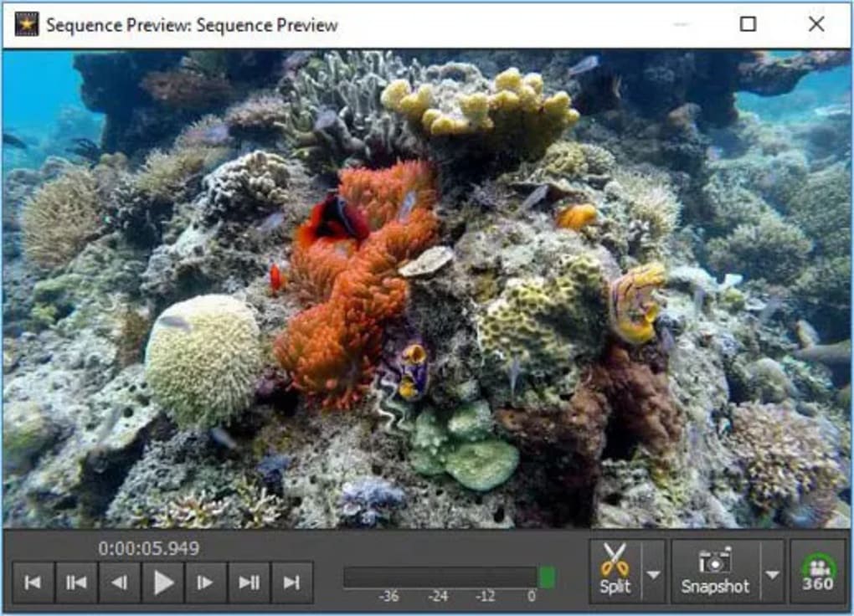Expand the Split options dropdown arrow
Screen dimensions: 854x616
point(654,574)
